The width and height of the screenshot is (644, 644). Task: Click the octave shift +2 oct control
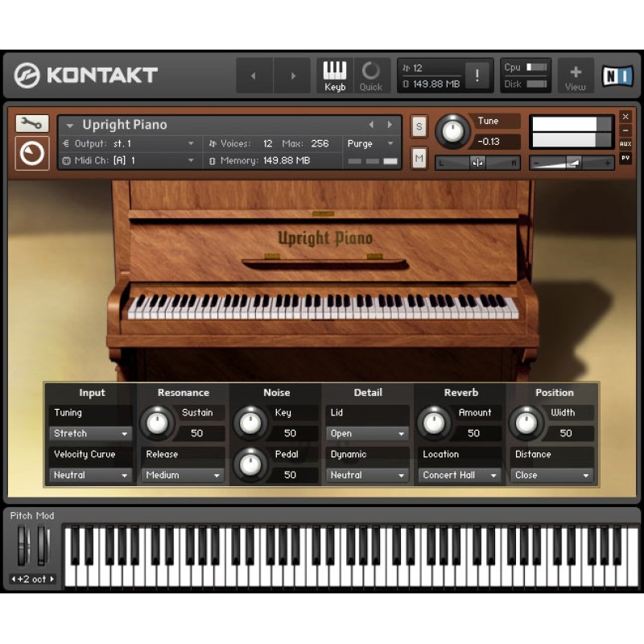pos(33,579)
